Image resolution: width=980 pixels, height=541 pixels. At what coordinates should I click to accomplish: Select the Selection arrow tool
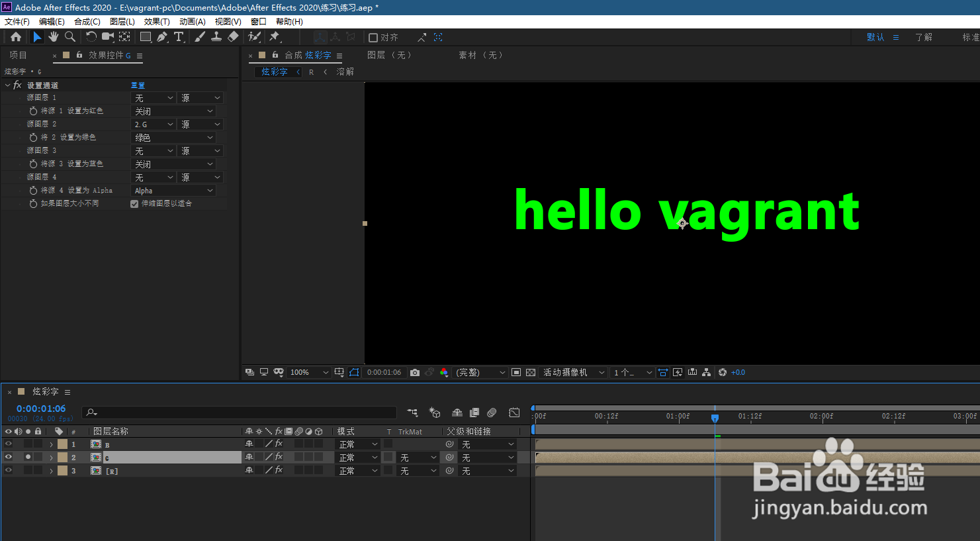[x=37, y=37]
